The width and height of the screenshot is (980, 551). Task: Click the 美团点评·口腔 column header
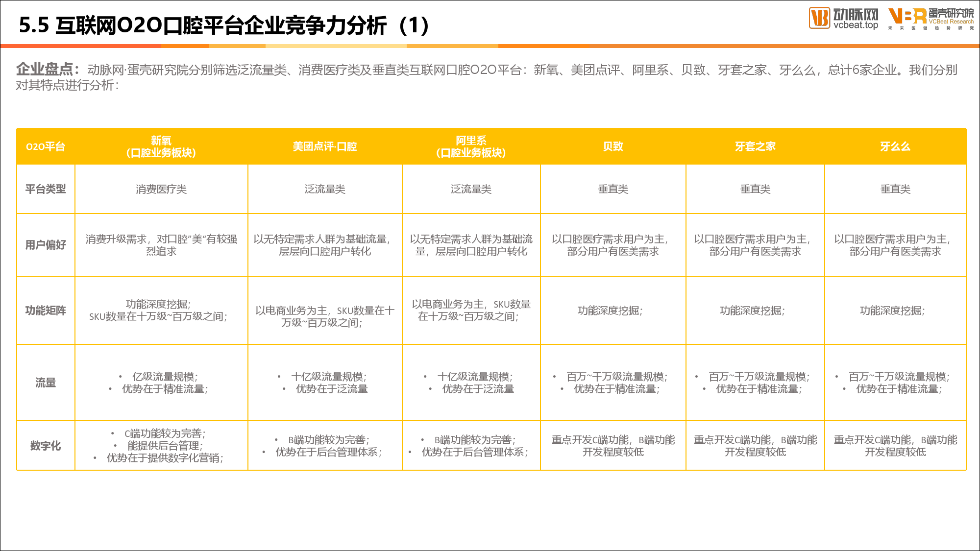[x=325, y=146]
